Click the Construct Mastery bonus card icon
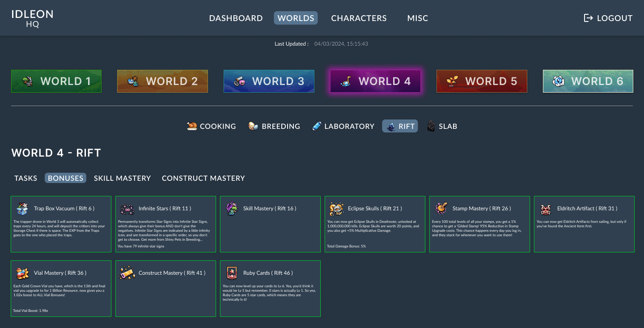Image resolution: width=644 pixels, height=328 pixels. tap(127, 273)
